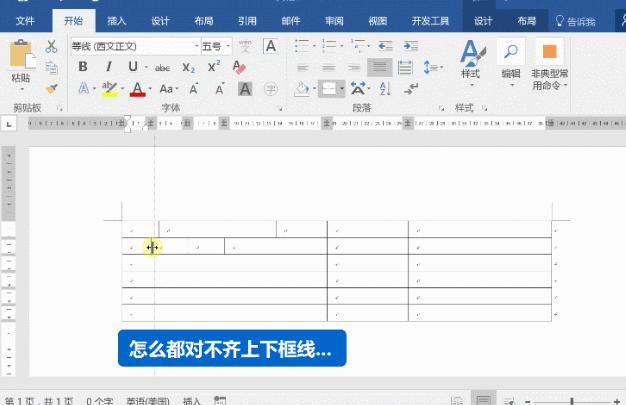Image resolution: width=626 pixels, height=405 pixels.
Task: Apply red font color
Action: point(137,89)
